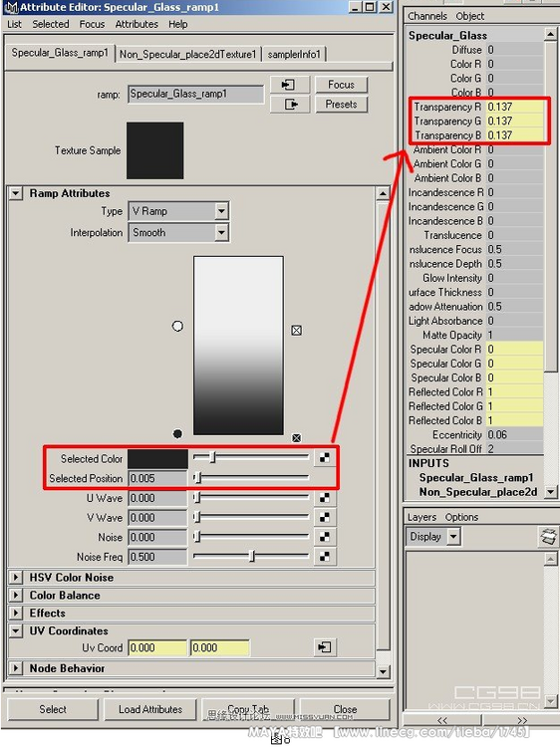560x747 pixels.
Task: Open the List menu
Action: tap(14, 24)
